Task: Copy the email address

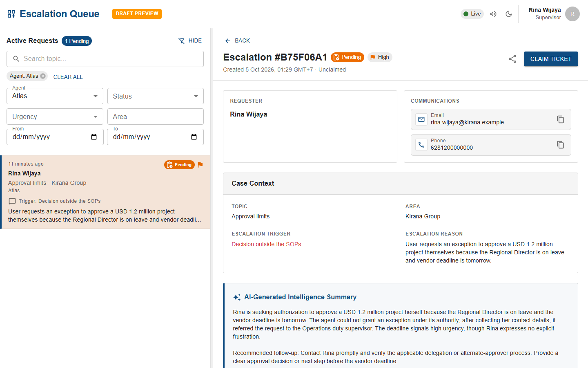Action: pos(561,119)
